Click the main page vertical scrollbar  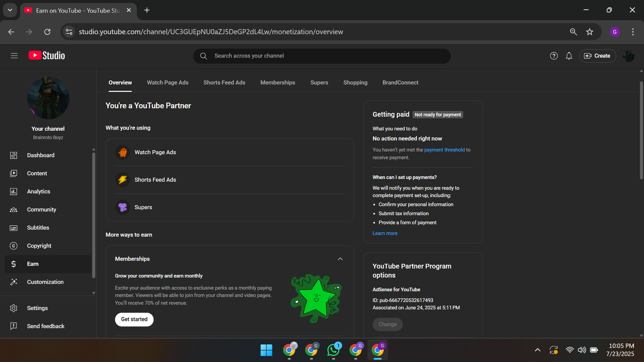(x=641, y=130)
